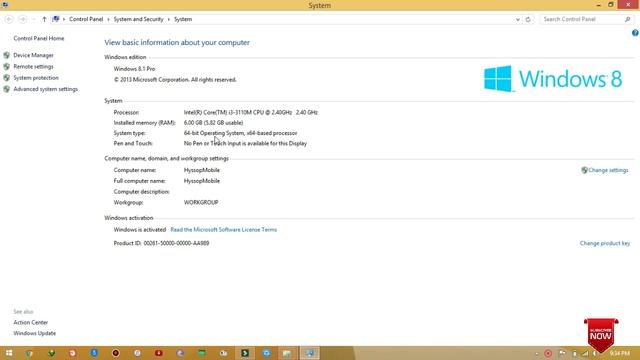Click the Windows is activated text
The image size is (640, 360).
coord(140,230)
